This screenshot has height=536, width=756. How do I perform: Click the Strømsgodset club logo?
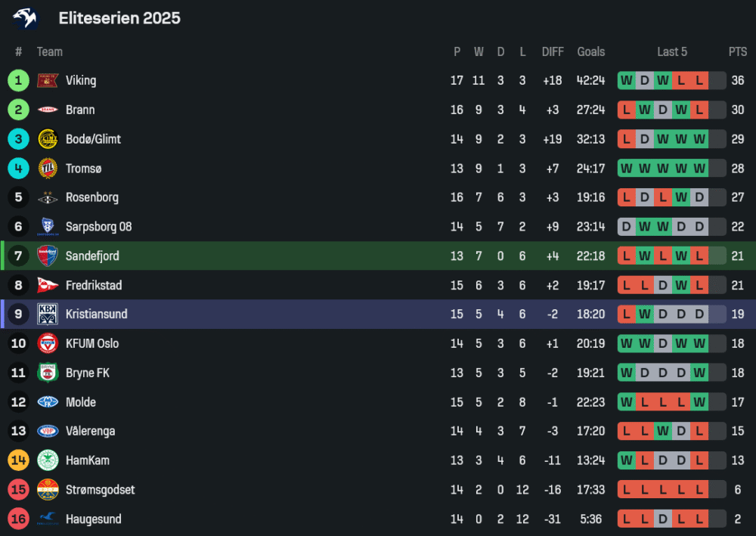click(x=48, y=490)
